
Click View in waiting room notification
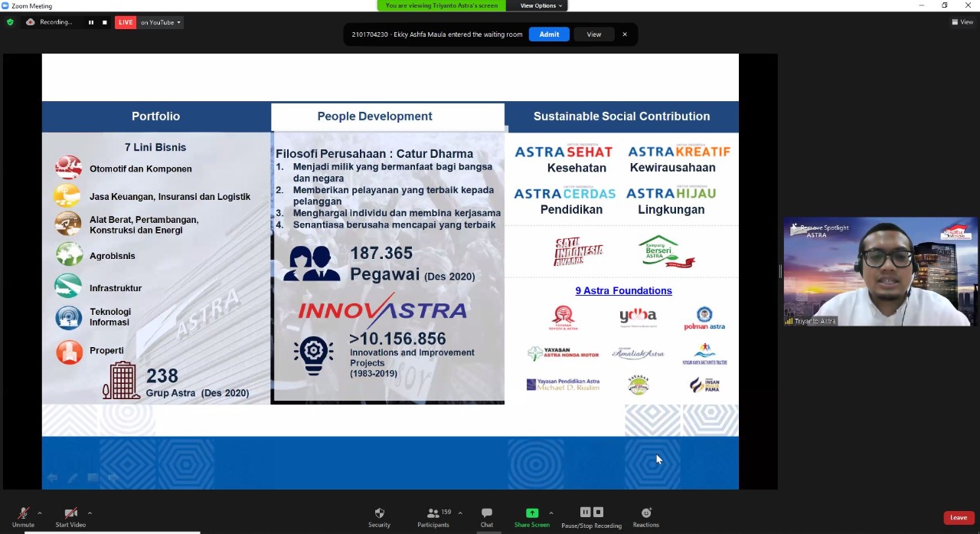tap(594, 34)
